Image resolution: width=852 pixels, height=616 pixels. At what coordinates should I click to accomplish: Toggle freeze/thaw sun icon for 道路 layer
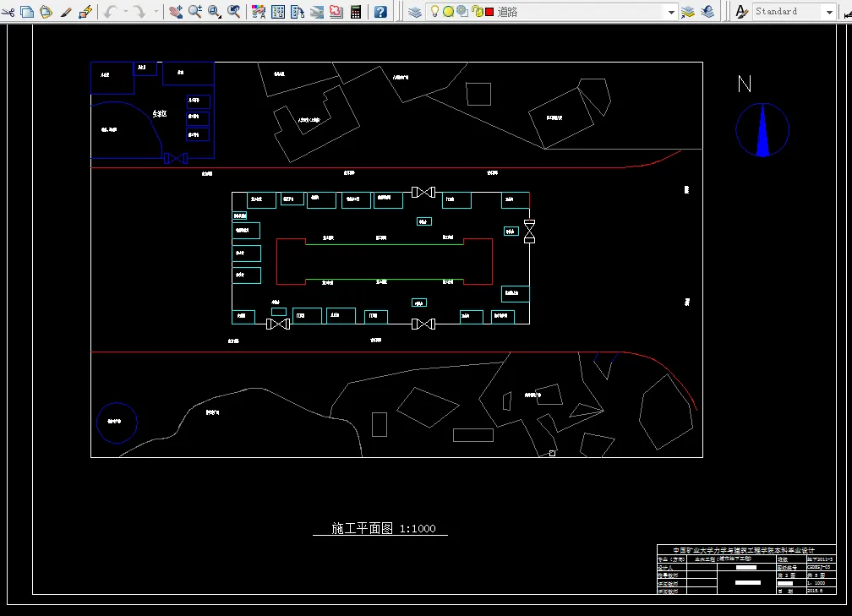tap(448, 12)
